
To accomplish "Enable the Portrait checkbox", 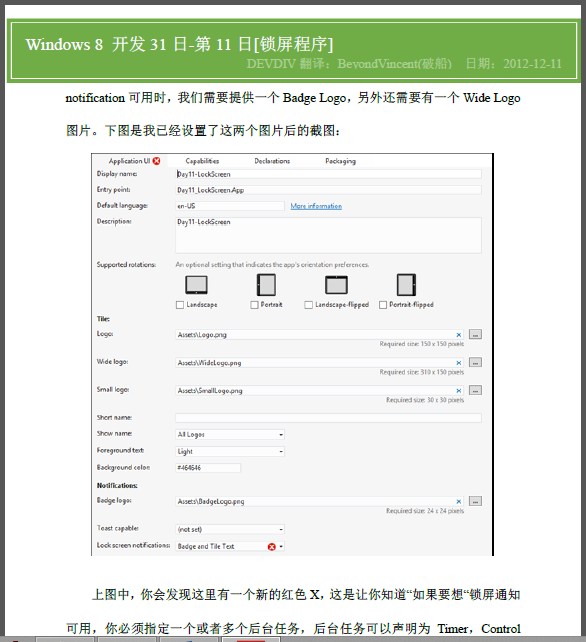I will 254,305.
